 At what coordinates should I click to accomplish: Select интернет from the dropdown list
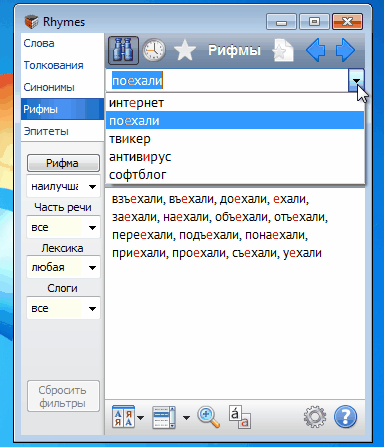point(235,103)
